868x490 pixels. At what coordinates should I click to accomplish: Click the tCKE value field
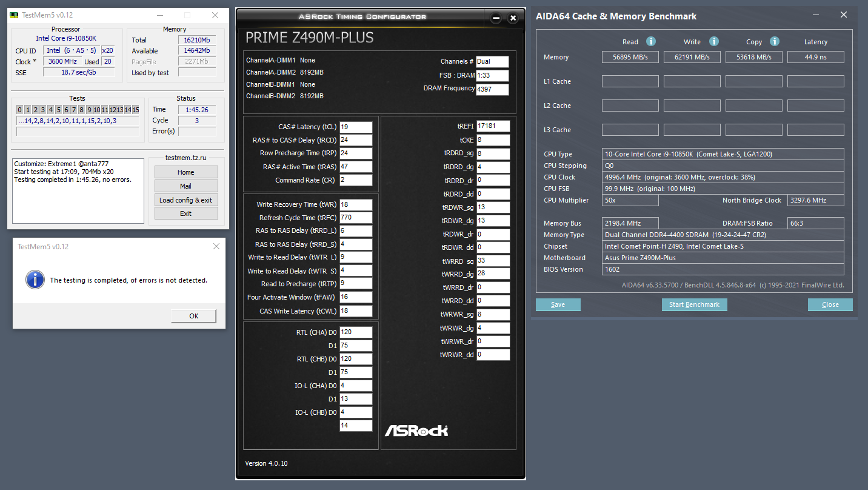(493, 140)
